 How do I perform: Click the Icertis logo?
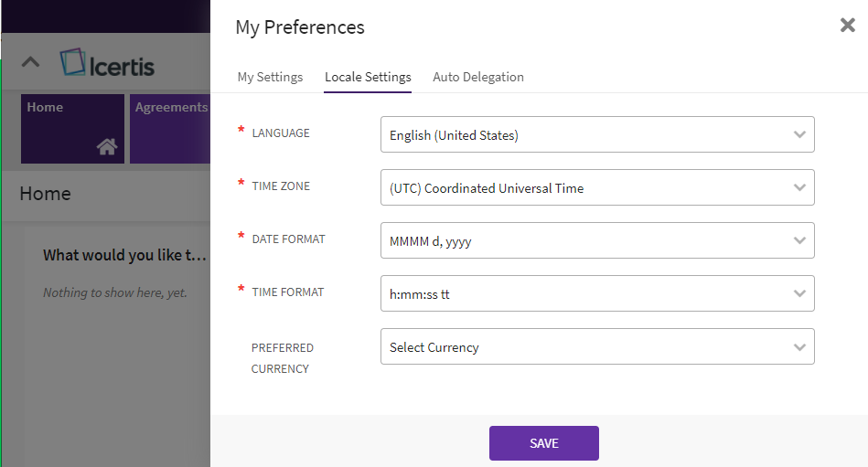pyautogui.click(x=107, y=64)
